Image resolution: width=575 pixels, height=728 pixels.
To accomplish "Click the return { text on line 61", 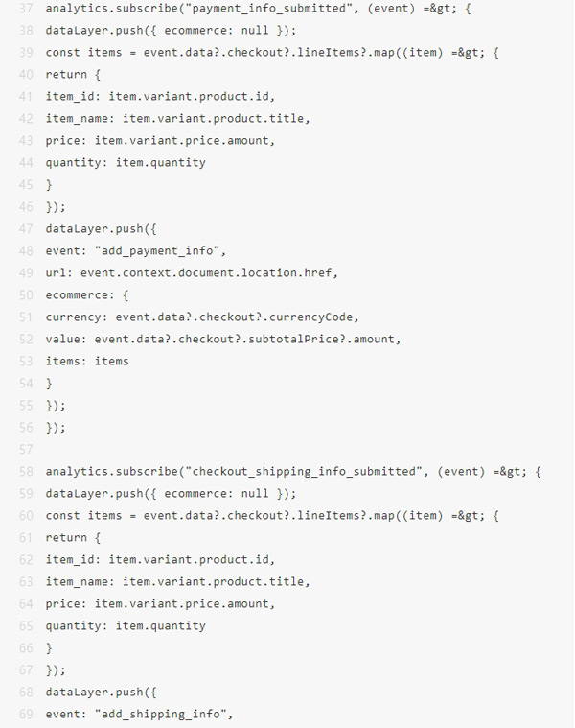I will click(x=73, y=537).
